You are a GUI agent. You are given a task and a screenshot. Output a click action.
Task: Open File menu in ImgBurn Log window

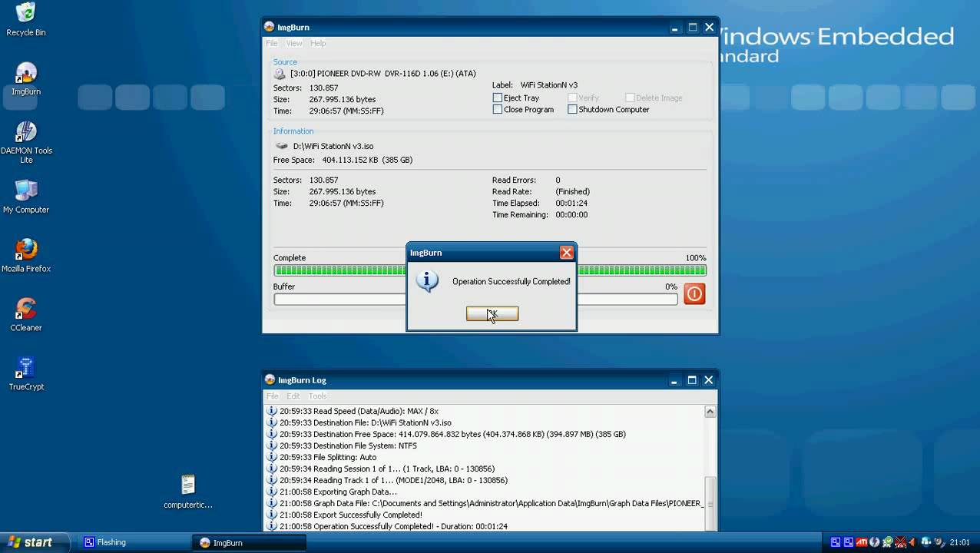click(272, 396)
